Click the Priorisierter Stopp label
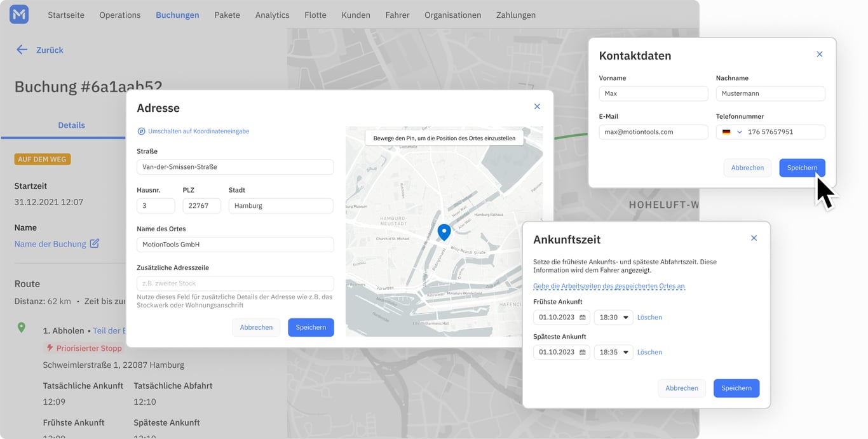Viewport: 868px width, 439px height. coord(89,348)
